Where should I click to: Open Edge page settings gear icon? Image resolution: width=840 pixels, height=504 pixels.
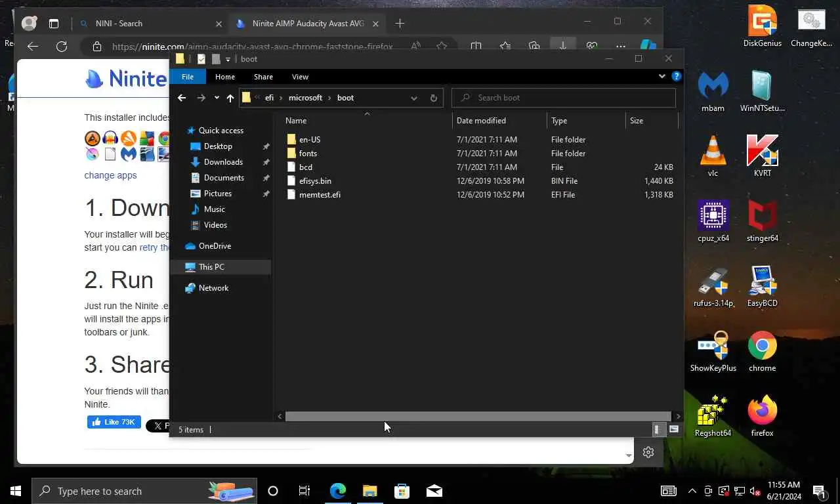click(648, 452)
